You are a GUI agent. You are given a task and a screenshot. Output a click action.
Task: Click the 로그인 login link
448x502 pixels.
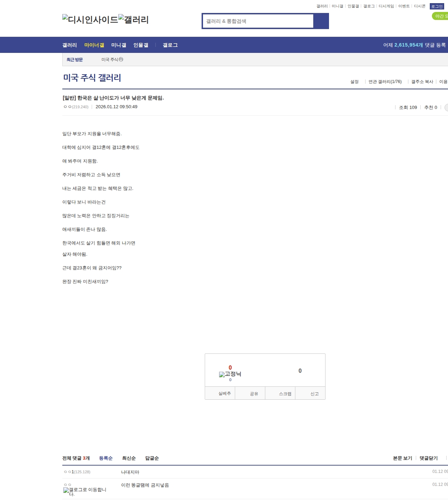pyautogui.click(x=437, y=6)
